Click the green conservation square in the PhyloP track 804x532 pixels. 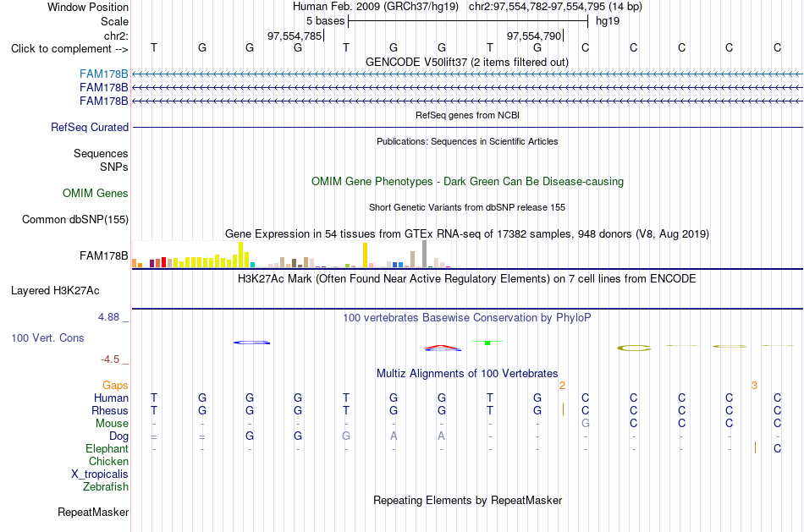click(487, 343)
